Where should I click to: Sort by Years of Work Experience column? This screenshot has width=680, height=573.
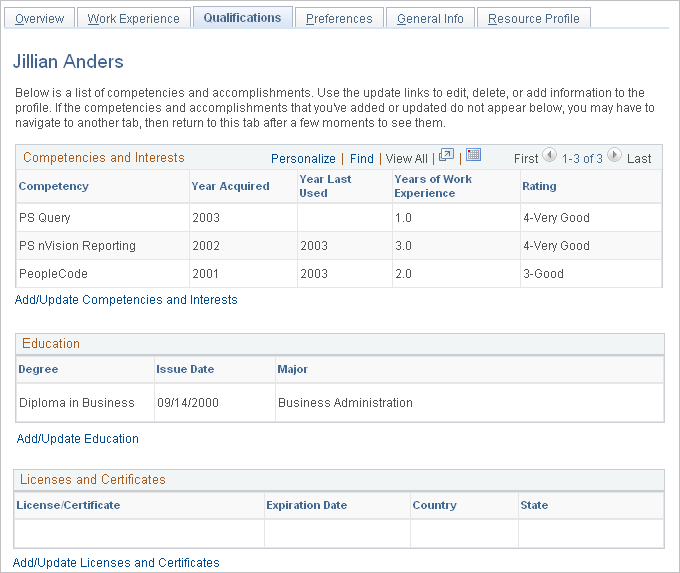point(433,186)
